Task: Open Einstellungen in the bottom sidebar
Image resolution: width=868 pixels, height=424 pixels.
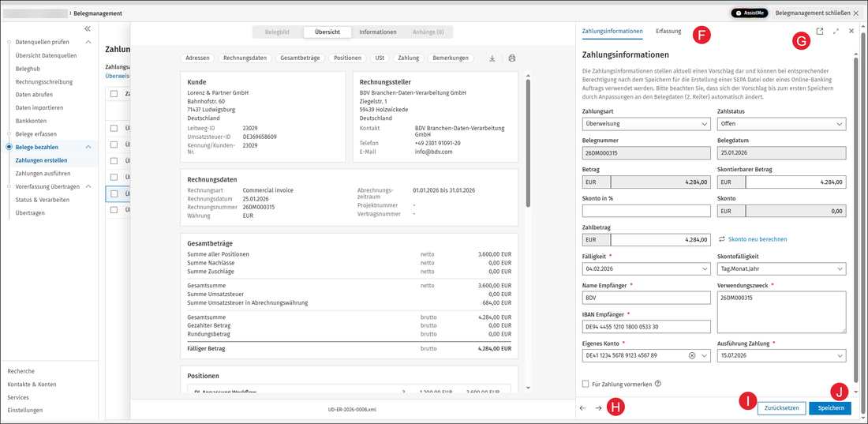Action: pos(25,410)
